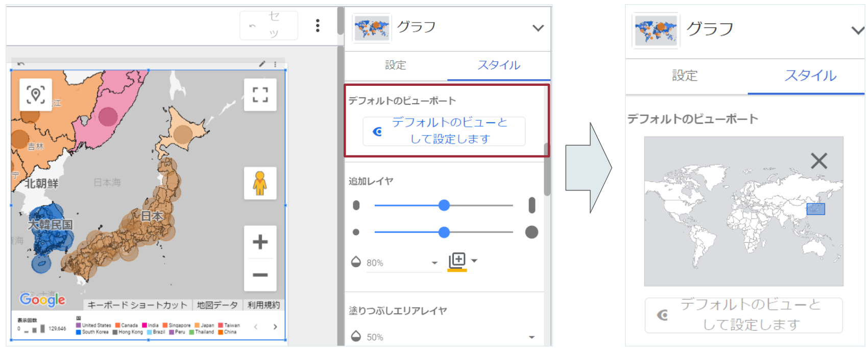The width and height of the screenshot is (868, 350).
Task: Open the three-dot more options menu
Action: pyautogui.click(x=318, y=26)
